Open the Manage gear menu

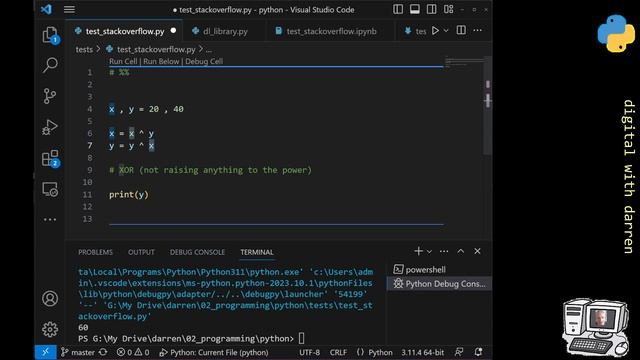(50, 329)
